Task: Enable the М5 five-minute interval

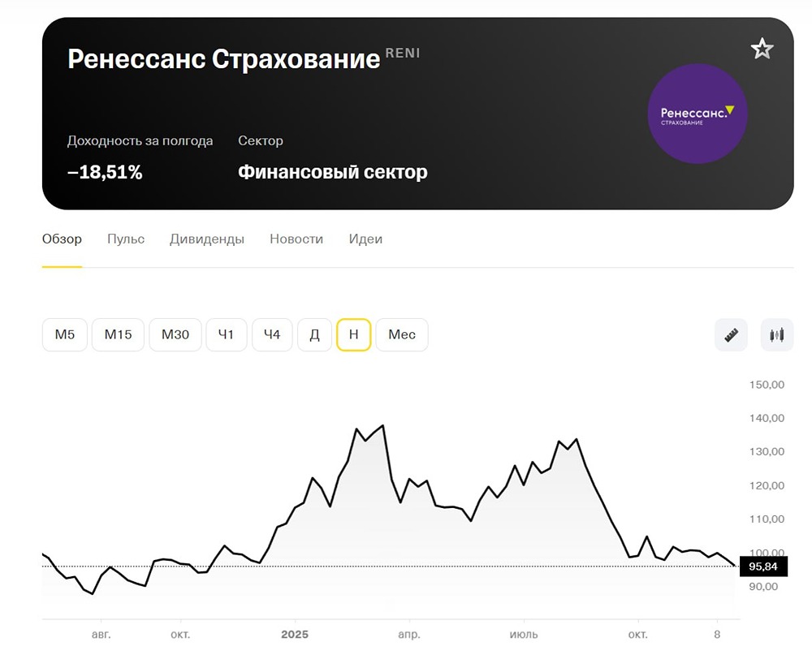Action: pos(64,334)
